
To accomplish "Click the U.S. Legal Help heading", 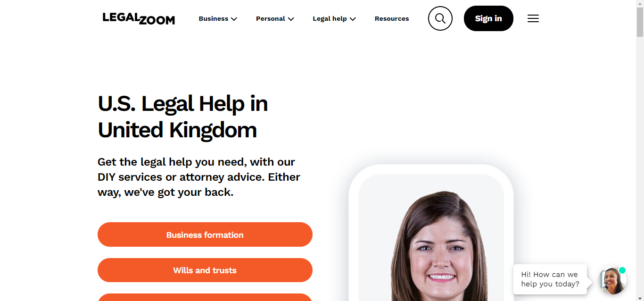I will (183, 117).
